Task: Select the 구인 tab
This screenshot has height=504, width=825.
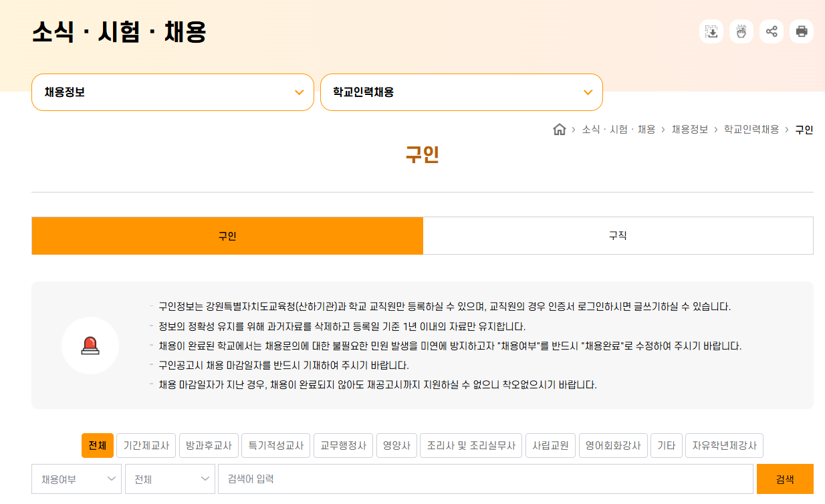Action: pos(227,235)
